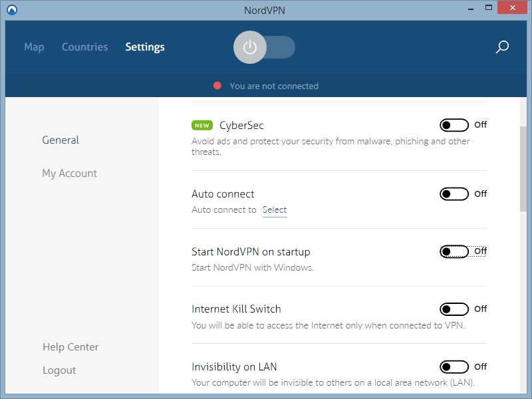This screenshot has height=399, width=532.
Task: Click the CyberSec setting title
Action: point(241,126)
